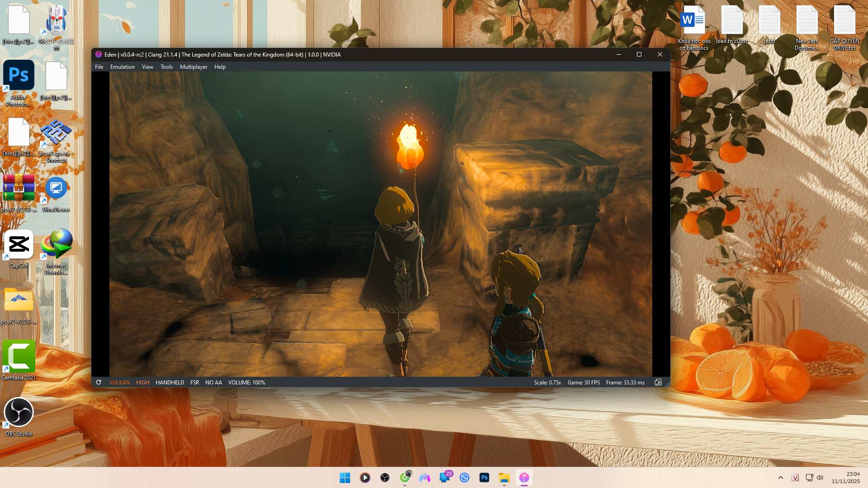Click the dock configuration icon at status bar right
Screen dimensions: 868x488
[x=658, y=382]
